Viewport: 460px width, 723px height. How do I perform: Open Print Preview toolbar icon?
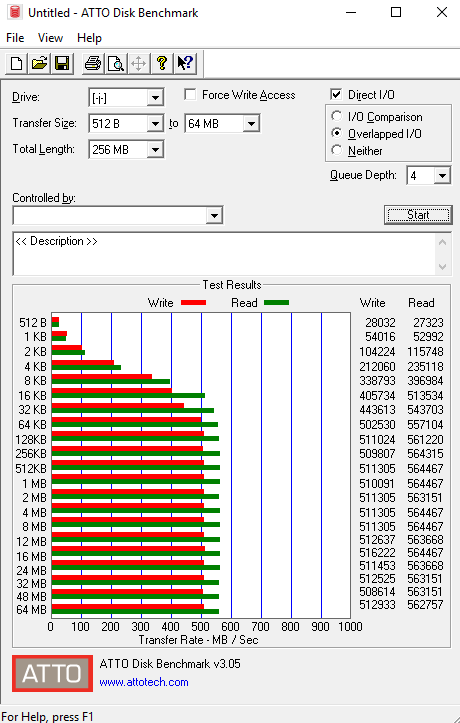(x=116, y=63)
